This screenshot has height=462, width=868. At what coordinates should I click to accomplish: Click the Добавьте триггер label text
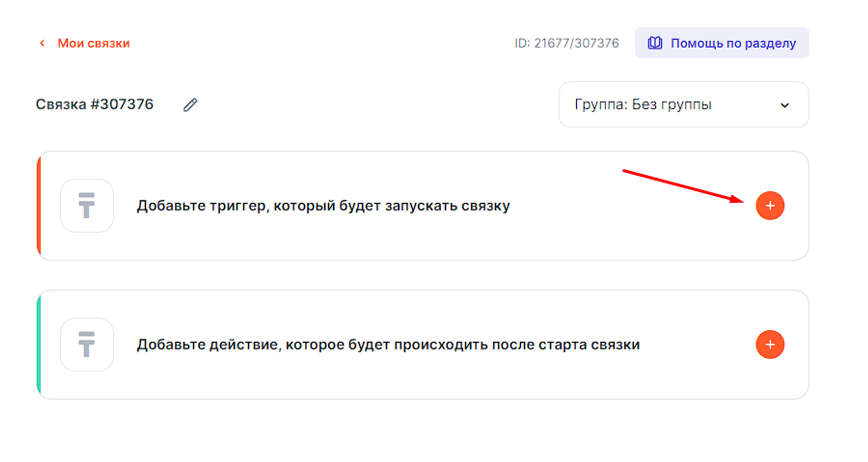tap(323, 206)
